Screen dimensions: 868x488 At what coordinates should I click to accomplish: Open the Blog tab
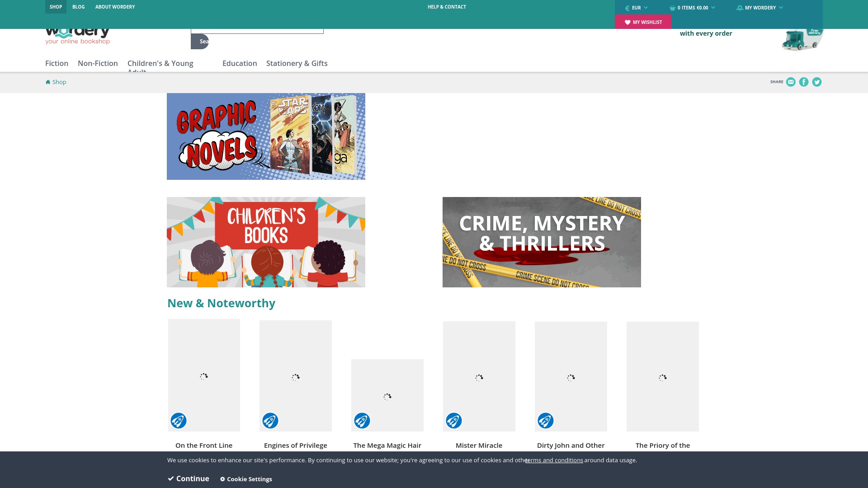[78, 7]
